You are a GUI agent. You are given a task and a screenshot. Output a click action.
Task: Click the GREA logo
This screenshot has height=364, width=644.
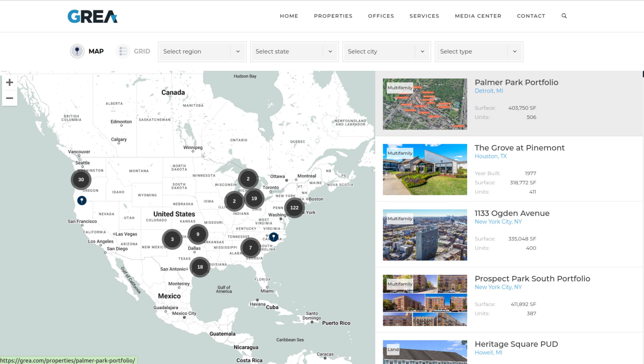[92, 16]
